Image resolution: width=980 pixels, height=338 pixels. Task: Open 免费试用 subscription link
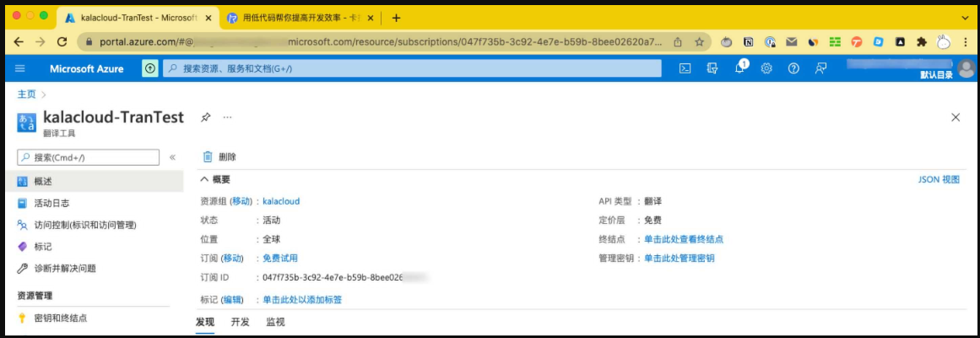280,258
